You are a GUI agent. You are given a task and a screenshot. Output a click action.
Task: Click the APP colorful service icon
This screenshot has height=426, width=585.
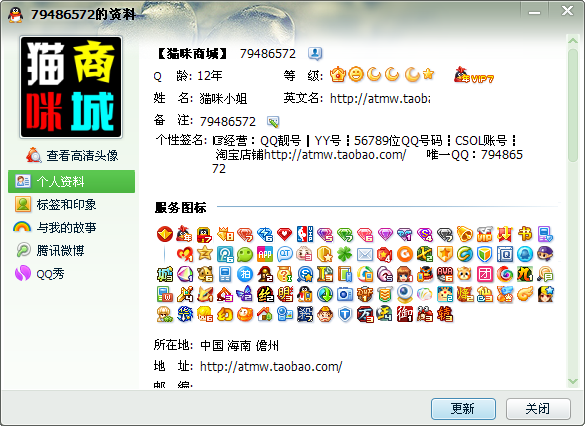pos(265,254)
